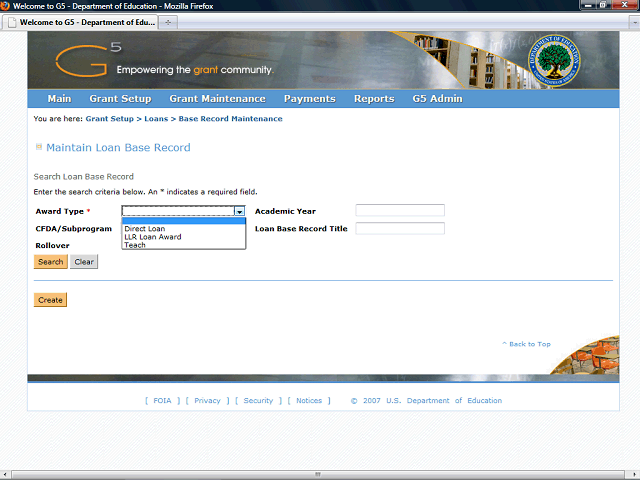Click the Search button

(x=51, y=262)
